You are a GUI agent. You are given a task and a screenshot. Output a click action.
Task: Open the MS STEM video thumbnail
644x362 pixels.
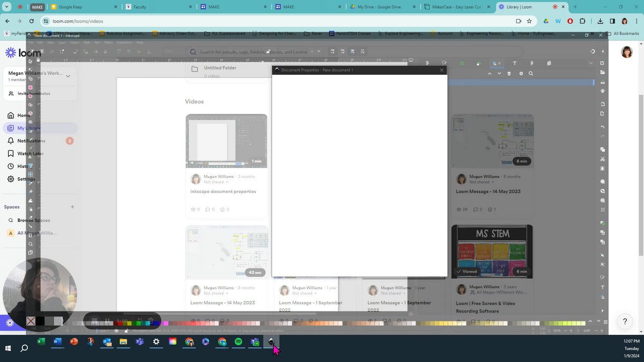(492, 251)
